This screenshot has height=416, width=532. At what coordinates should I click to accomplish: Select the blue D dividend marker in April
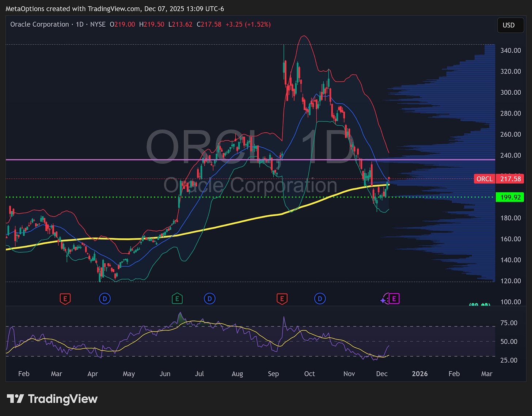tap(105, 299)
